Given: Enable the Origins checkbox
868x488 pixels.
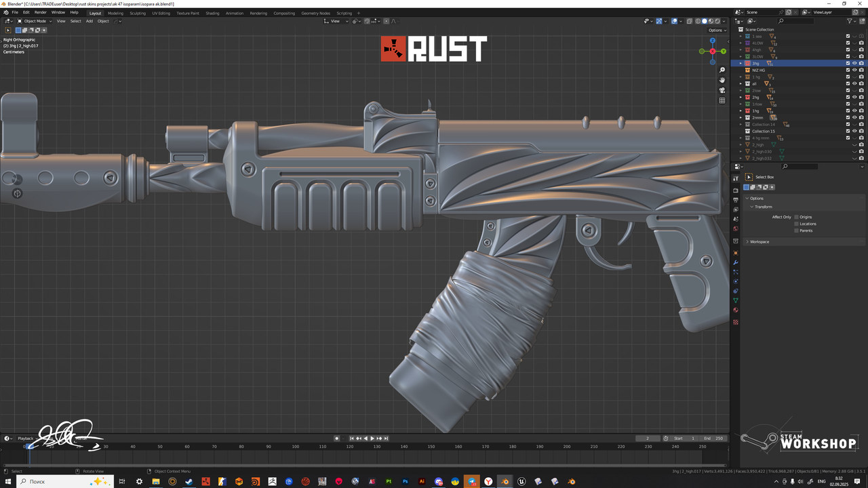Looking at the screenshot, I should point(796,217).
